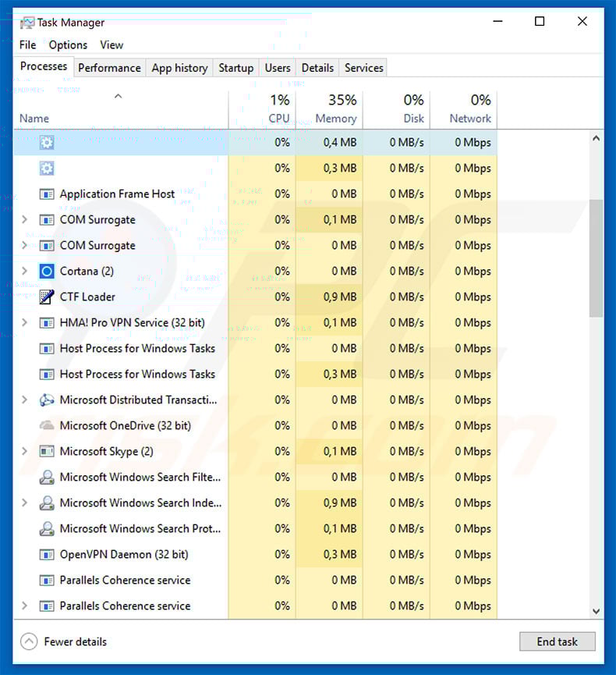Click the End task button
This screenshot has width=616, height=675.
click(x=557, y=641)
